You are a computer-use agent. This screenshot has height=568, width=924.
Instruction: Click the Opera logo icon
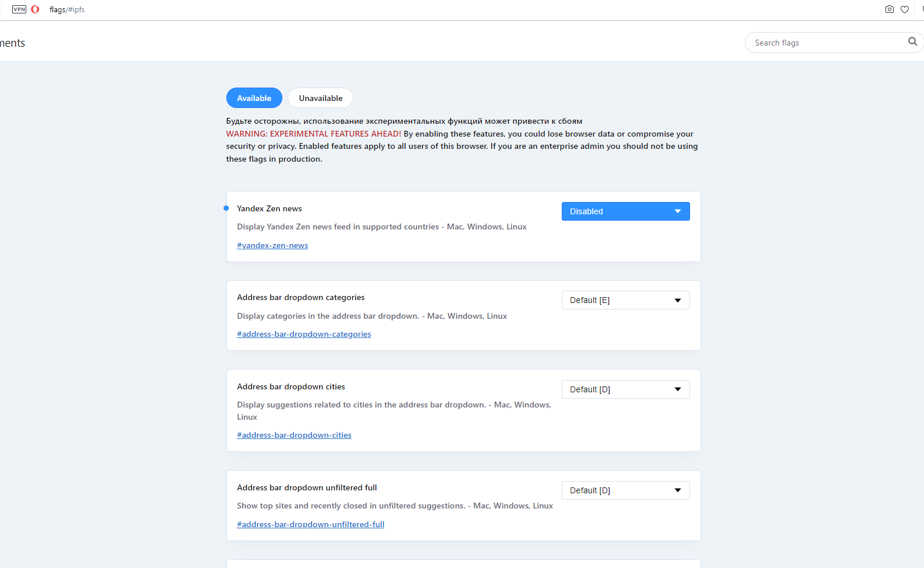click(x=35, y=9)
